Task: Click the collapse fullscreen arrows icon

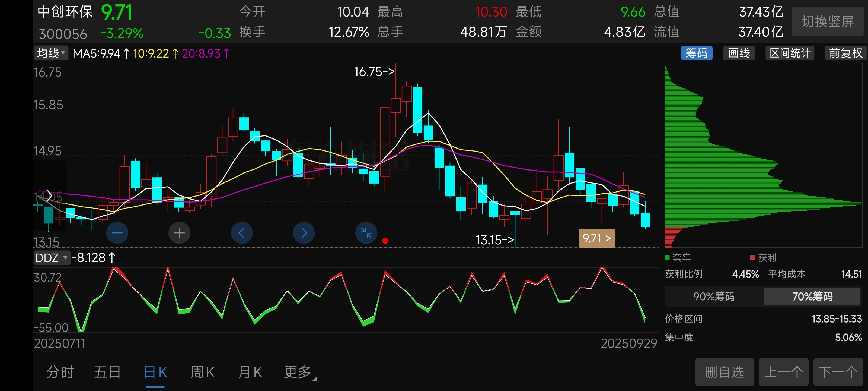Action: click(366, 233)
